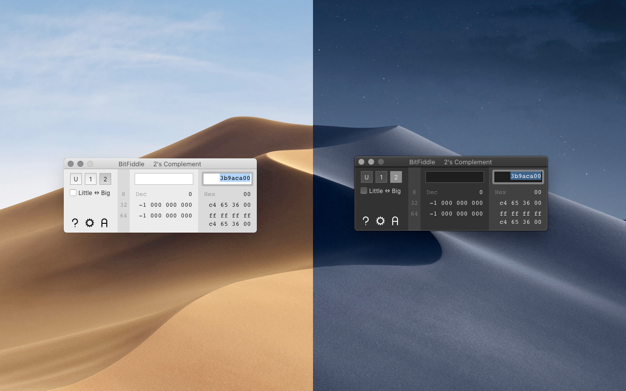Click the 'A' ASCII icon in dark window
Screen dimensions: 626x391
395,221
